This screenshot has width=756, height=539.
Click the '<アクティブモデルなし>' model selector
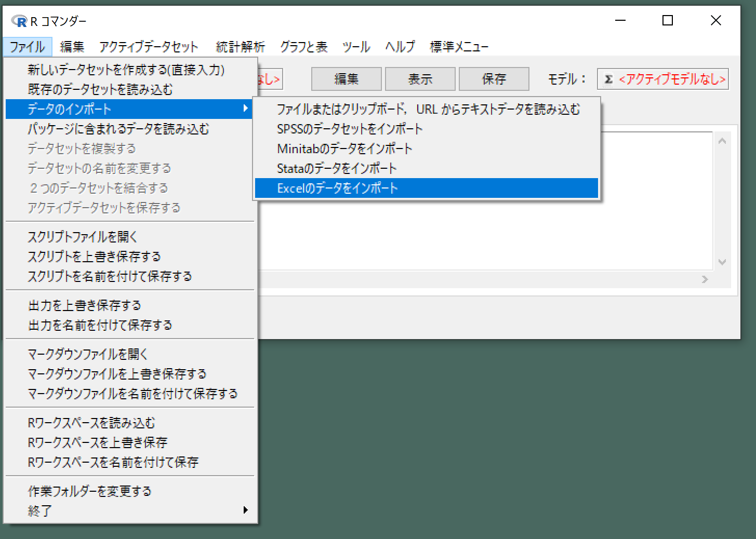671,79
